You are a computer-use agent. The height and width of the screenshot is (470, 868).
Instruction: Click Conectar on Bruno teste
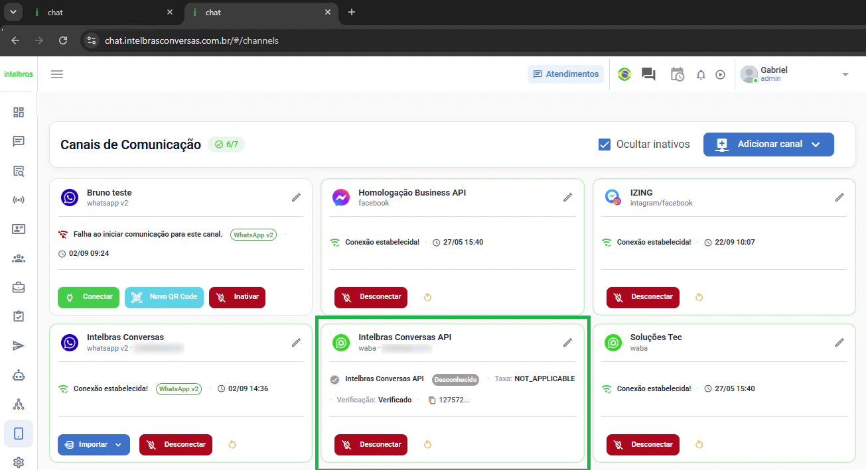pos(88,297)
